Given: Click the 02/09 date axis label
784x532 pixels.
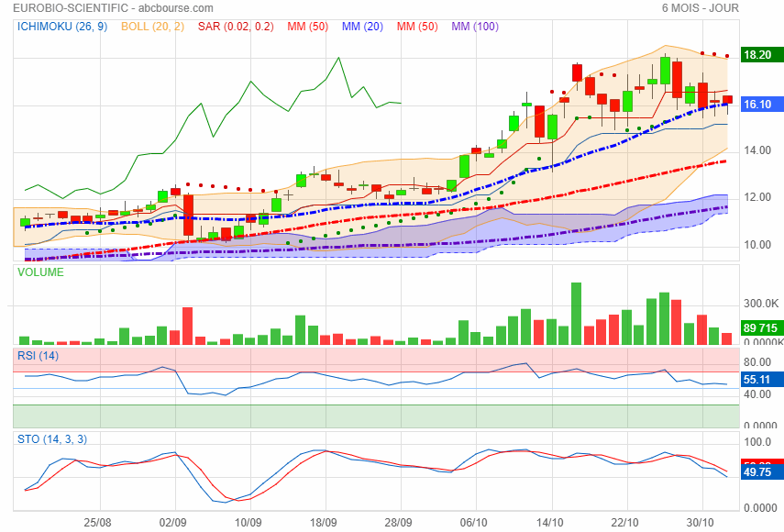Looking at the screenshot, I should (172, 523).
